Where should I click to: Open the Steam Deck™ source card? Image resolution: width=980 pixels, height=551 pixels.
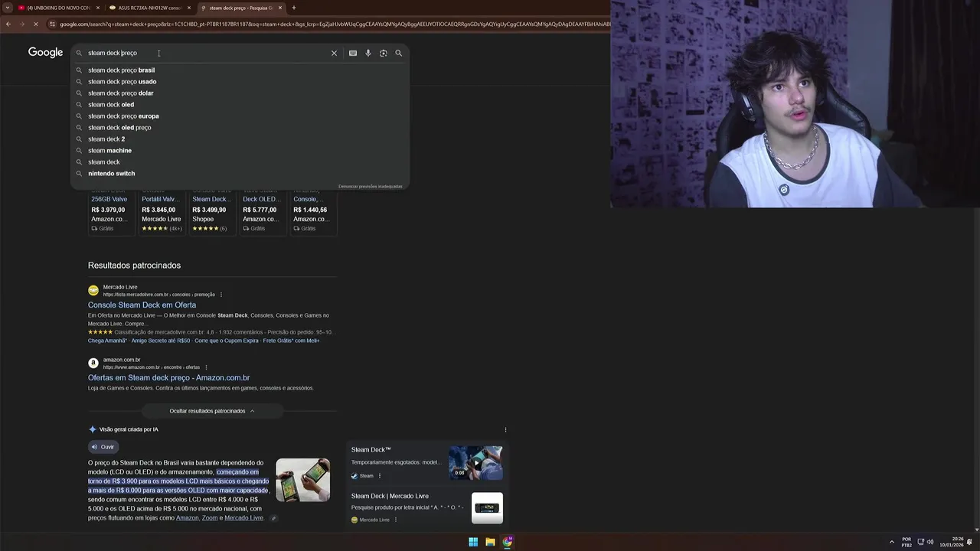point(427,463)
